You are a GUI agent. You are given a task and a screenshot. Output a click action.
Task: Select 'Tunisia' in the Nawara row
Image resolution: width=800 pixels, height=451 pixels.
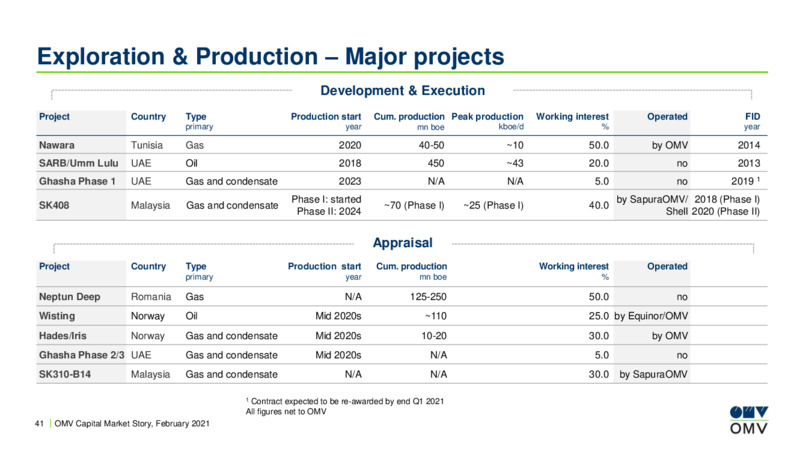pyautogui.click(x=147, y=145)
